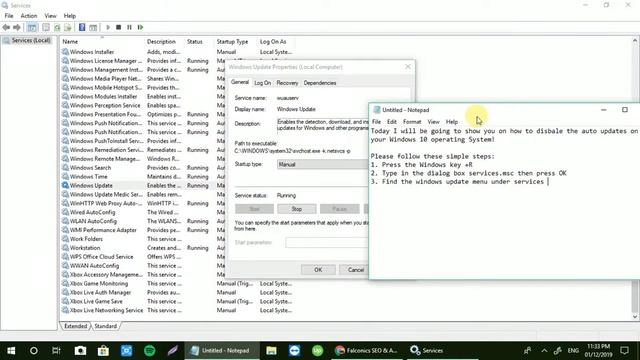Screen dimensions: 640x360
Task: Click the Export List toolbar icon
Action: (x=68, y=27)
